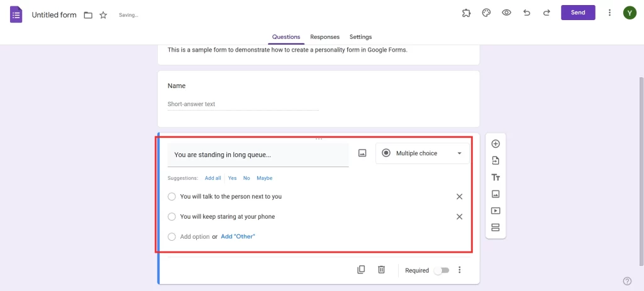The width and height of the screenshot is (644, 291).
Task: Delete the current question
Action: click(381, 270)
